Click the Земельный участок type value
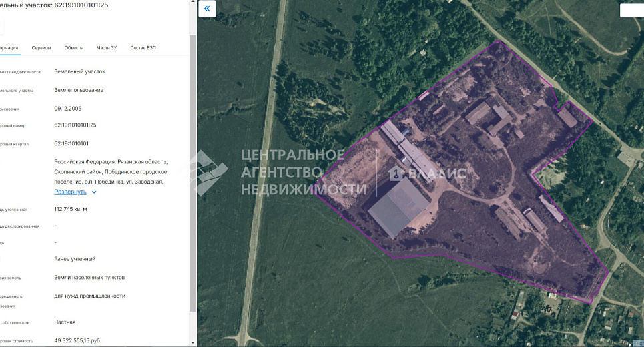 coord(79,71)
